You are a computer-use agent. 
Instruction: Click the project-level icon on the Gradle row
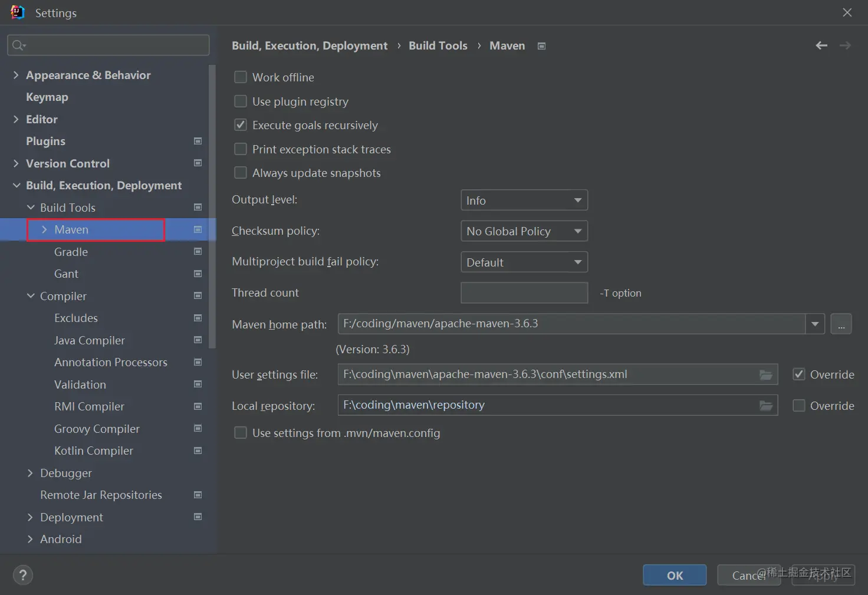point(198,251)
